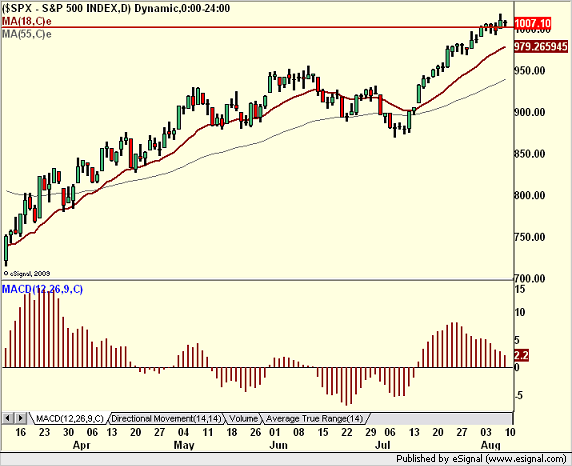Select the MACD(12,26,9,C) tab
572x466 pixels.
click(70, 419)
